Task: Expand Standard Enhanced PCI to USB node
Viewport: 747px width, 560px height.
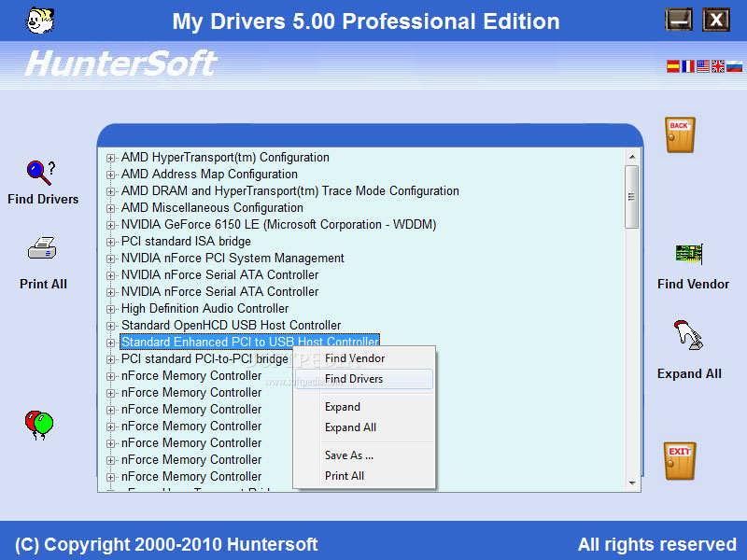Action: [x=110, y=343]
